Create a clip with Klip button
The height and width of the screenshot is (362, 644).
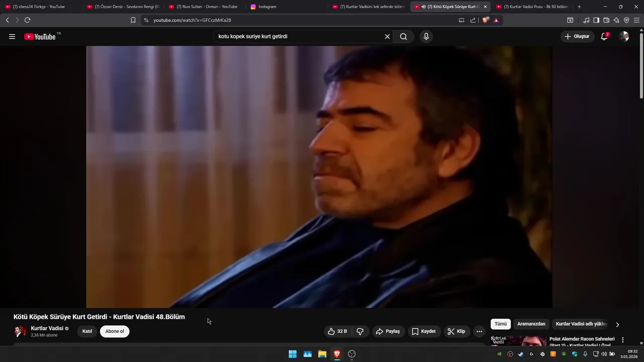pos(456,331)
